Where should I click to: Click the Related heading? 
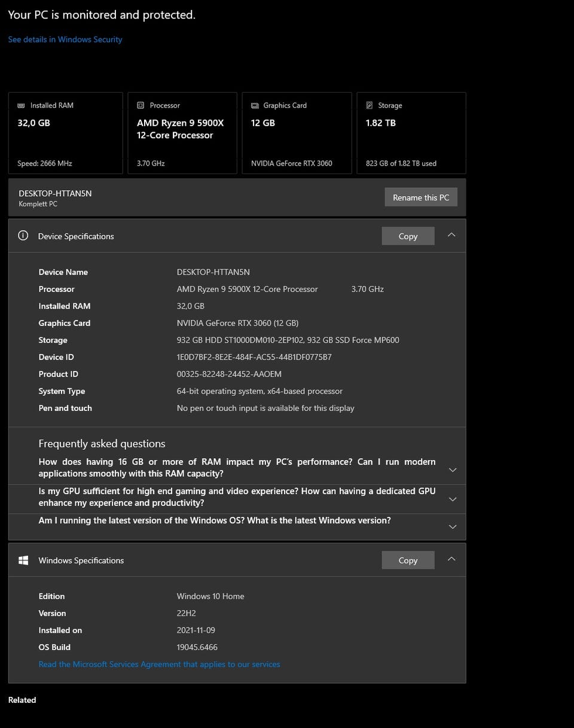coord(22,700)
